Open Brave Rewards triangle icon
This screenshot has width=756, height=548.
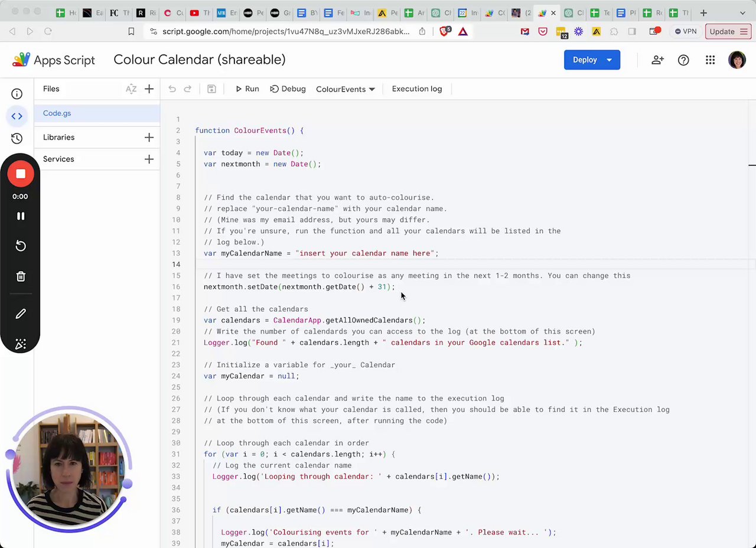tap(463, 31)
